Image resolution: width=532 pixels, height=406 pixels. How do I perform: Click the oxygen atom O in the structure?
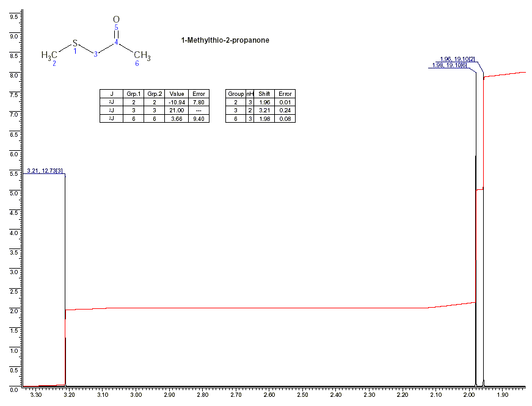point(116,20)
